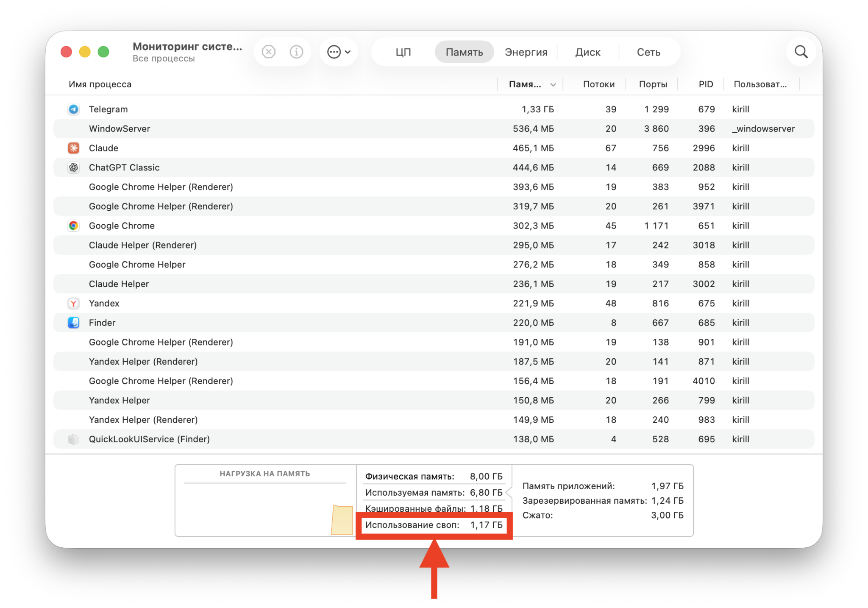Screen dimensions: 868x608
Task: Click the Google Chrome app icon
Action: tap(73, 226)
